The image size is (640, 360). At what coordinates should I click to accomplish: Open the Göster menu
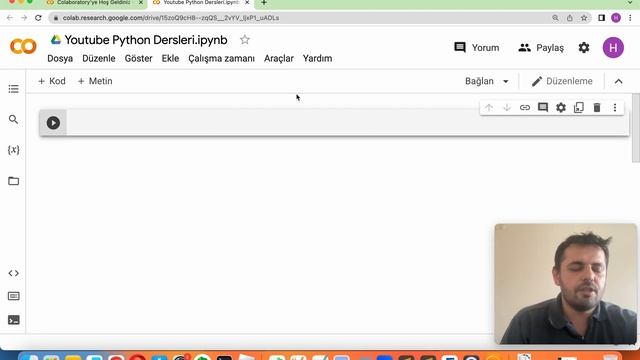[x=138, y=58]
